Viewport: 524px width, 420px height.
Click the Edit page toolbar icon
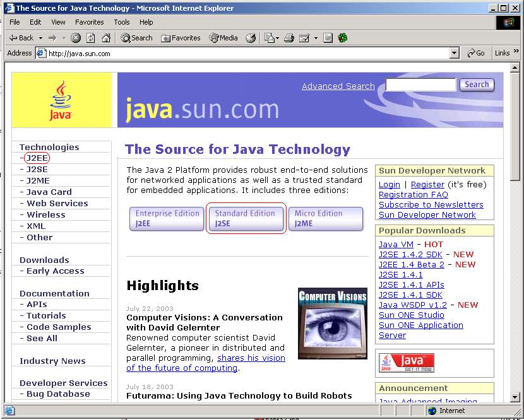(x=304, y=38)
